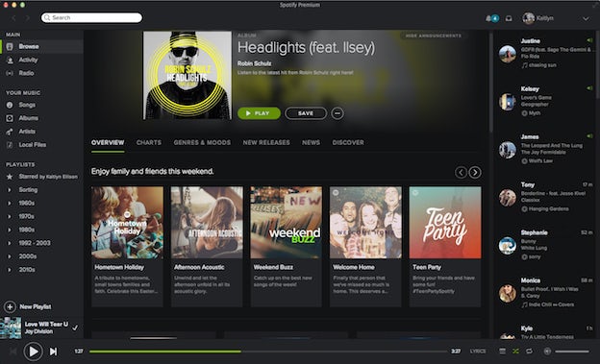Open the Hometown Holiday title link

119,267
